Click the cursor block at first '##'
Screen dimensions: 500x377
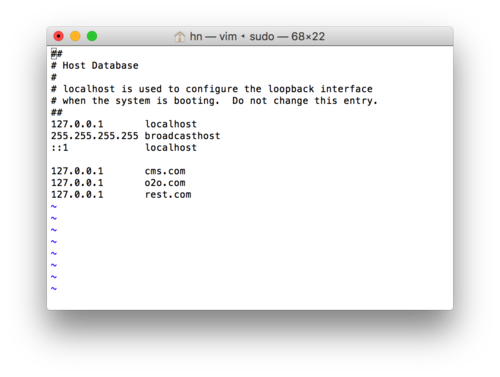pos(54,53)
